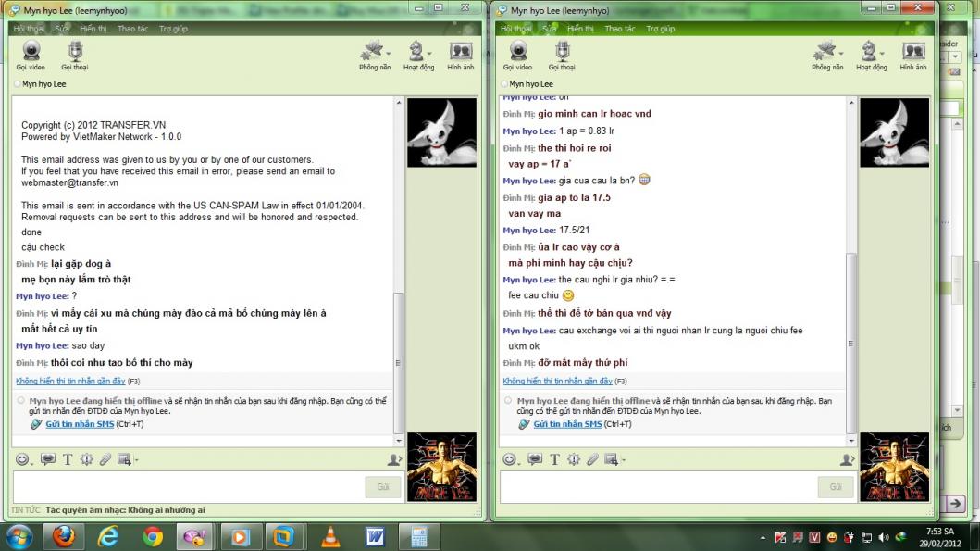Start voice call in left chat window

click(74, 55)
